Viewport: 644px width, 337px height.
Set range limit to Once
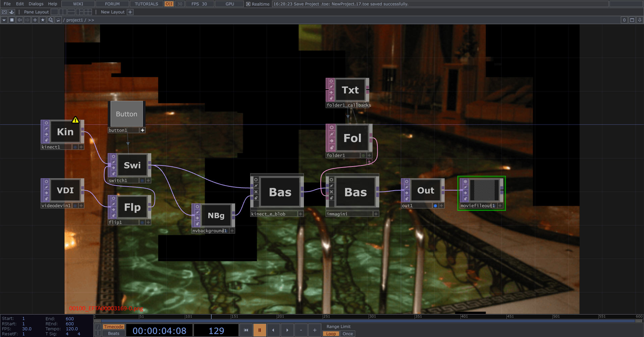click(x=347, y=334)
